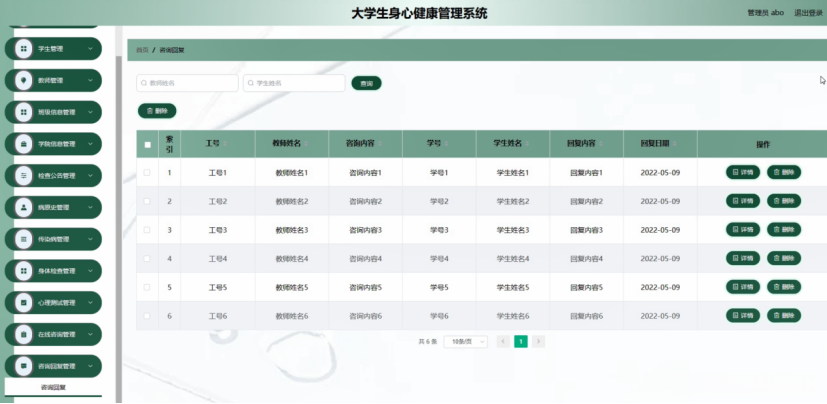Delete the row 工号1 record

pos(784,172)
